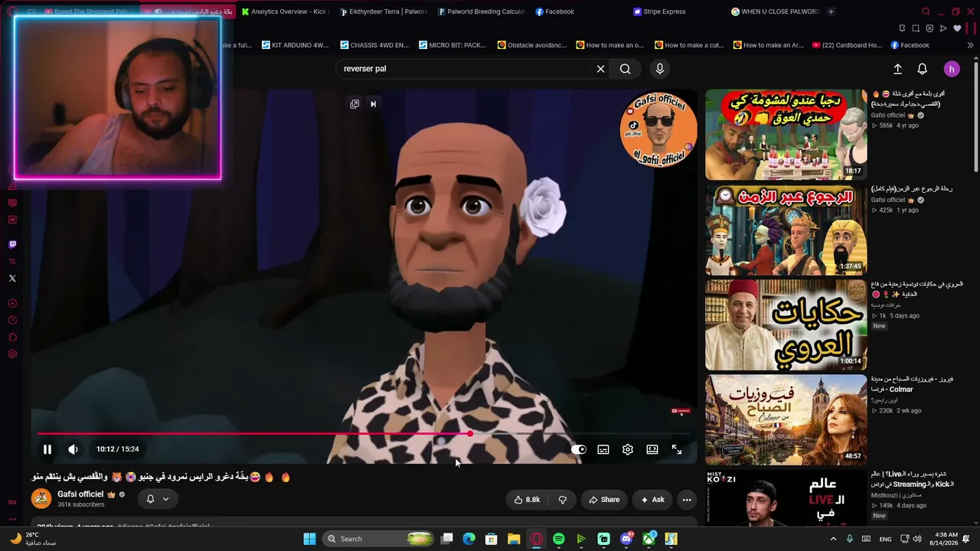The width and height of the screenshot is (980, 551).
Task: Open the account avatar menu
Action: tap(952, 69)
